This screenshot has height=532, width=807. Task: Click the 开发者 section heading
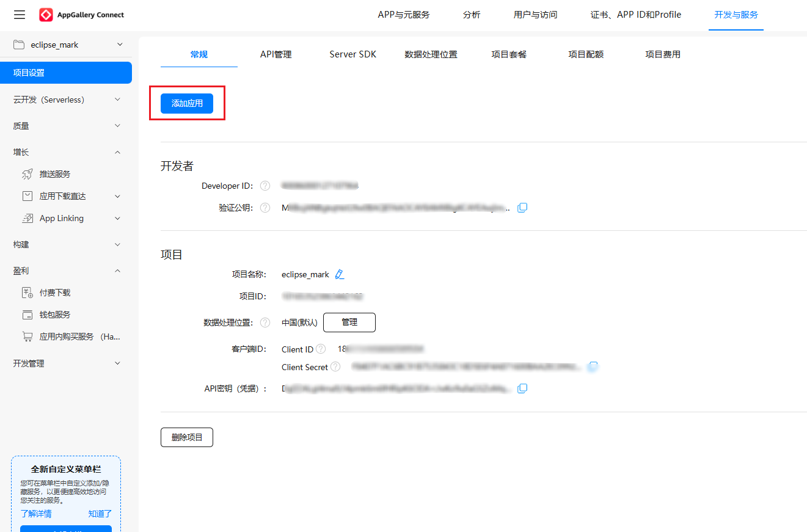tap(177, 166)
